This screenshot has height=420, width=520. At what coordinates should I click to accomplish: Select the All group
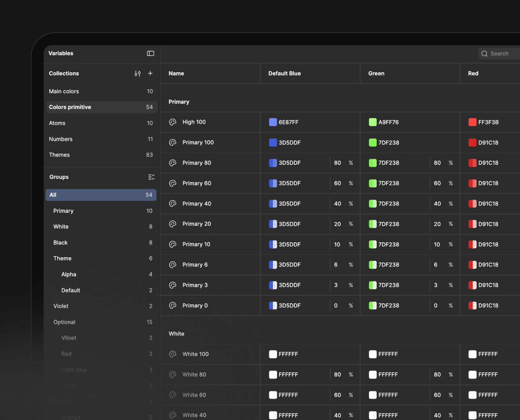click(101, 195)
